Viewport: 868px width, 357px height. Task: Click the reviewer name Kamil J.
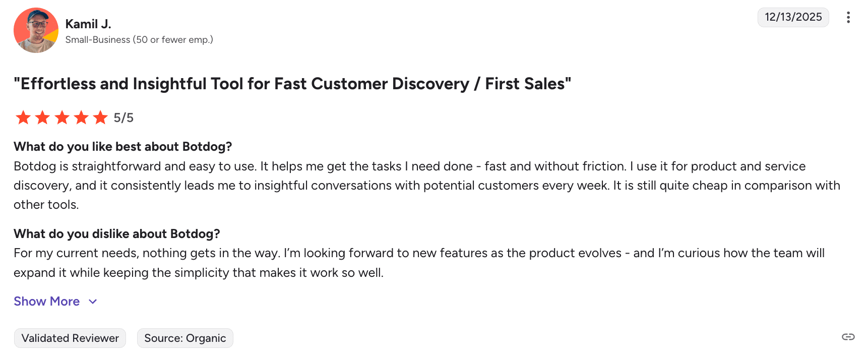coord(88,24)
